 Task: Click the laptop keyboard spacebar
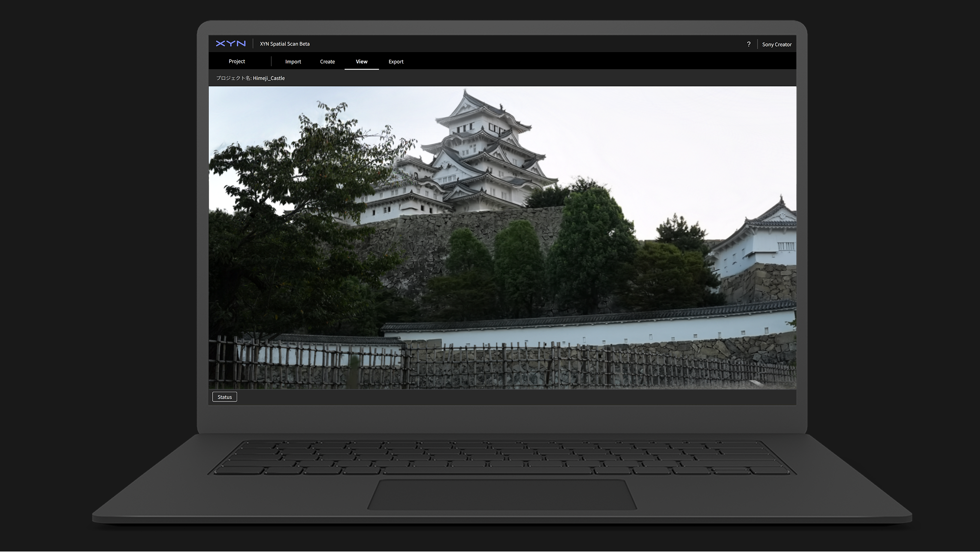(488, 471)
